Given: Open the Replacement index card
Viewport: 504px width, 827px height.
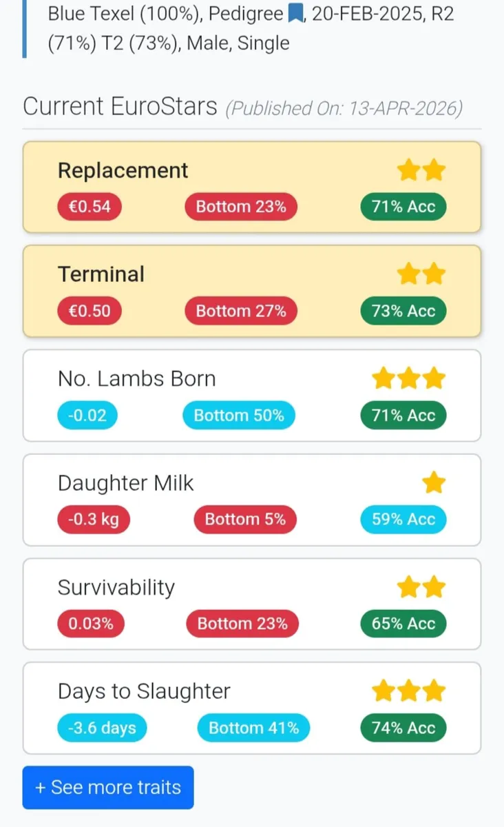Looking at the screenshot, I should (251, 187).
